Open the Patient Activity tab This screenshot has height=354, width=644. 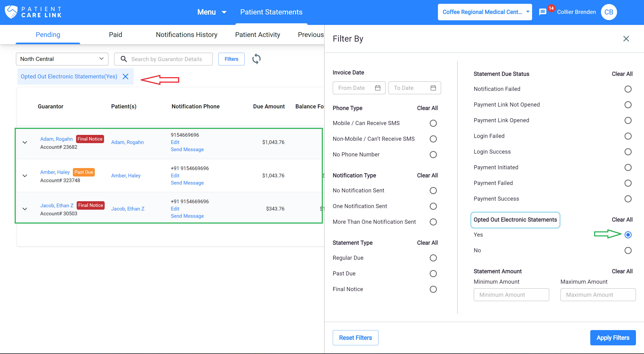click(x=258, y=34)
